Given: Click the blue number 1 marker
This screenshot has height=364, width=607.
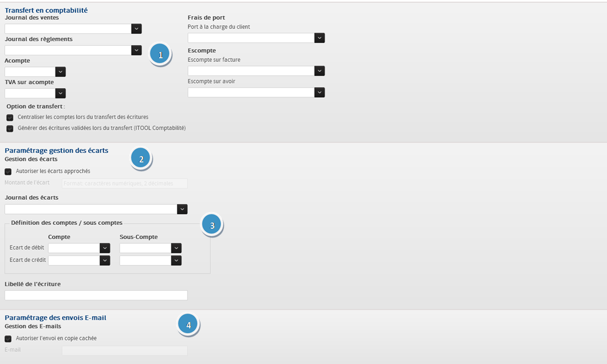Looking at the screenshot, I should point(160,55).
